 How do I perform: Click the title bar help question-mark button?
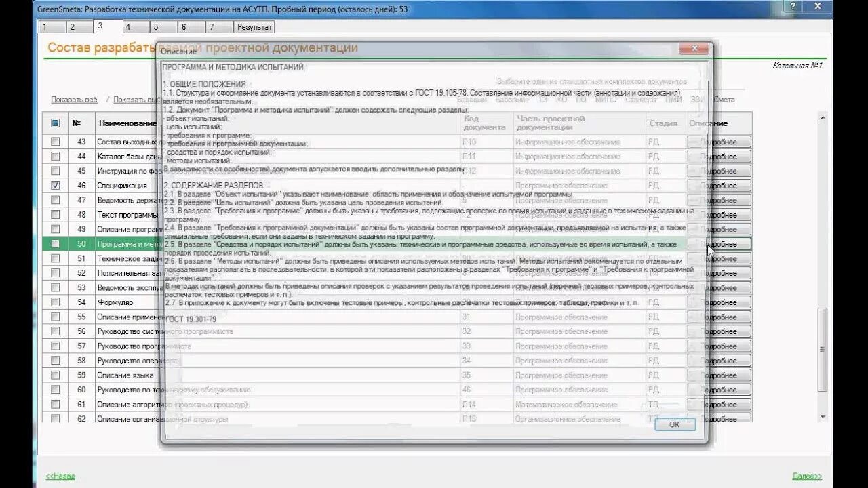[x=793, y=5]
